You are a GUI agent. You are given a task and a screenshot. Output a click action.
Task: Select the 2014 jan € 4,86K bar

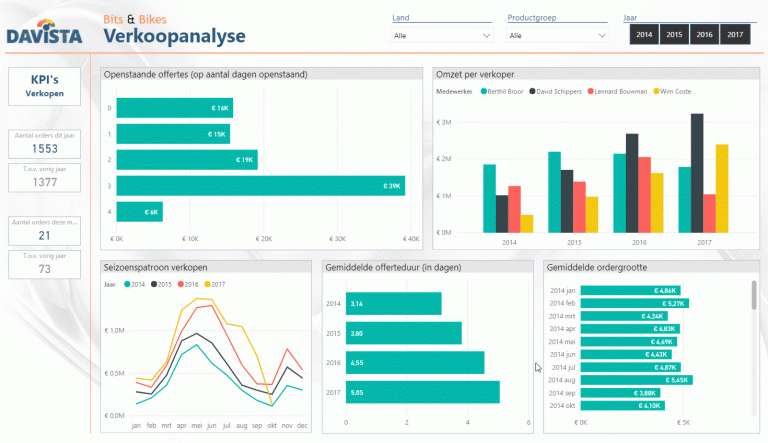coord(630,291)
